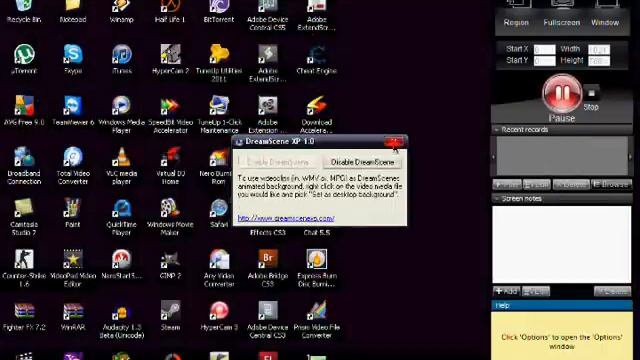Viewport: 640px width, 360px height.
Task: Select the Paint desktop icon
Action: coord(73,213)
